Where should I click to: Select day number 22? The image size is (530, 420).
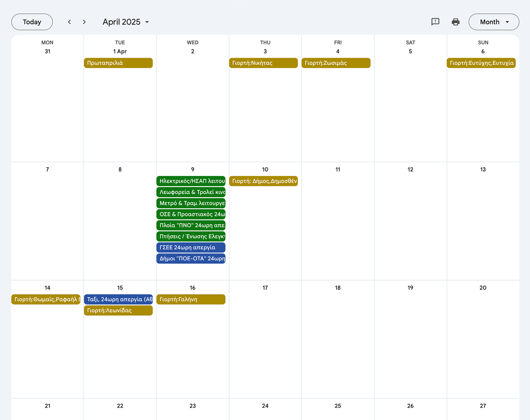[120, 406]
